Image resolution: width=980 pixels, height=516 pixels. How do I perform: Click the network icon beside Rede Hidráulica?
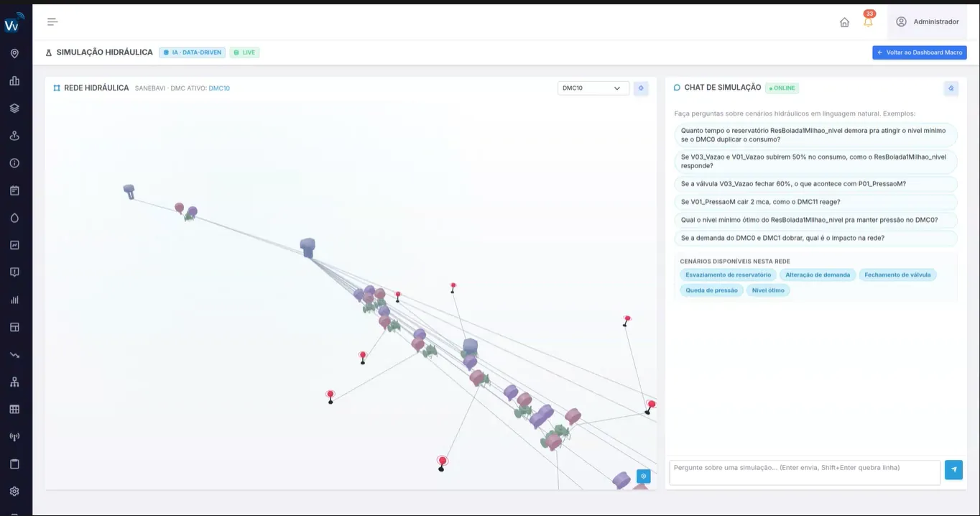57,88
